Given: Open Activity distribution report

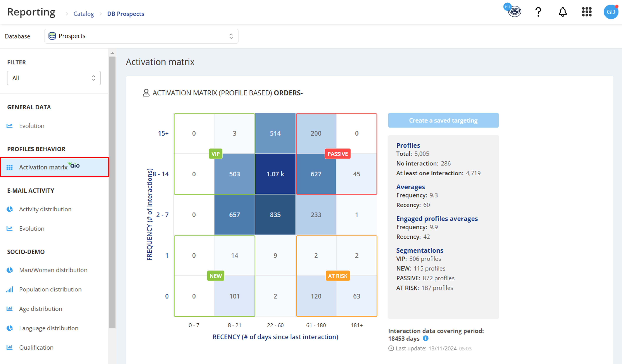Looking at the screenshot, I should (x=45, y=209).
